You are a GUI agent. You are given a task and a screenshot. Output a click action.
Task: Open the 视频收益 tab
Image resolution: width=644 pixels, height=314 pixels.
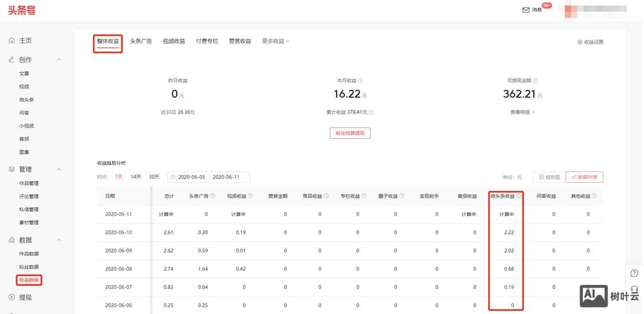174,41
